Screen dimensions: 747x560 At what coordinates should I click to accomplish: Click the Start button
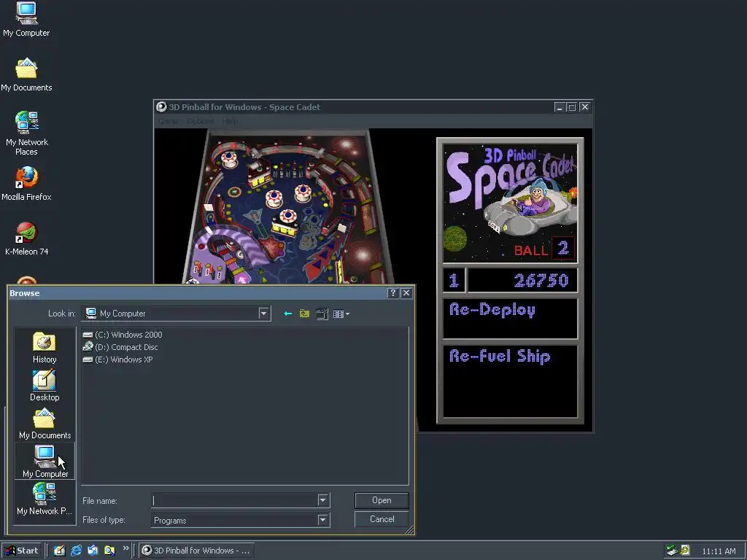click(21, 551)
